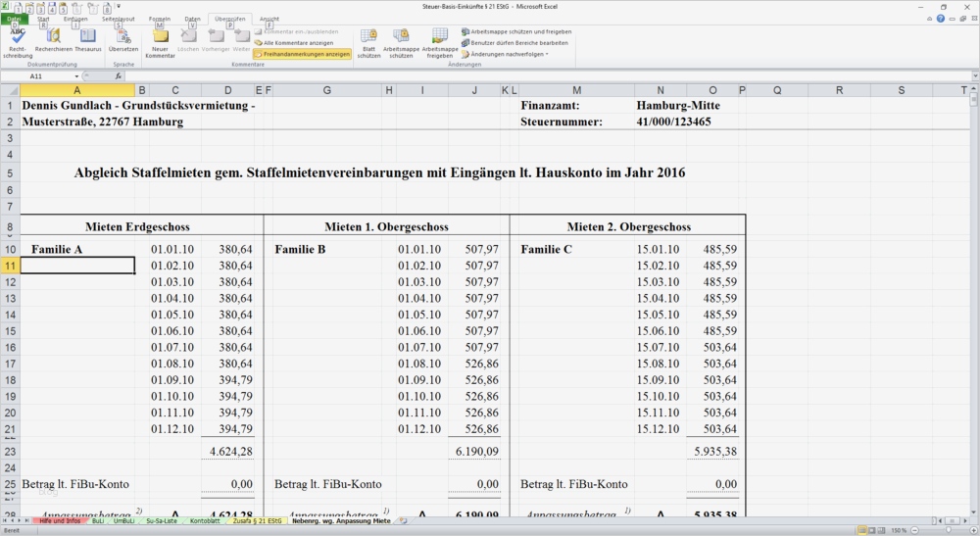Select the cell 'Hamburg-Mitte'
Viewport: 980px width, 536px height.
pos(677,106)
